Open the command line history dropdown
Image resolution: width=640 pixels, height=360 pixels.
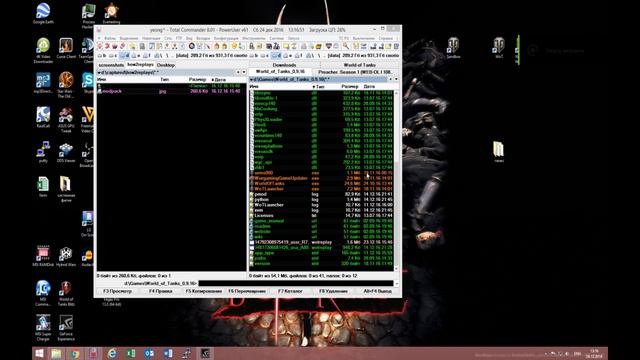click(396, 283)
